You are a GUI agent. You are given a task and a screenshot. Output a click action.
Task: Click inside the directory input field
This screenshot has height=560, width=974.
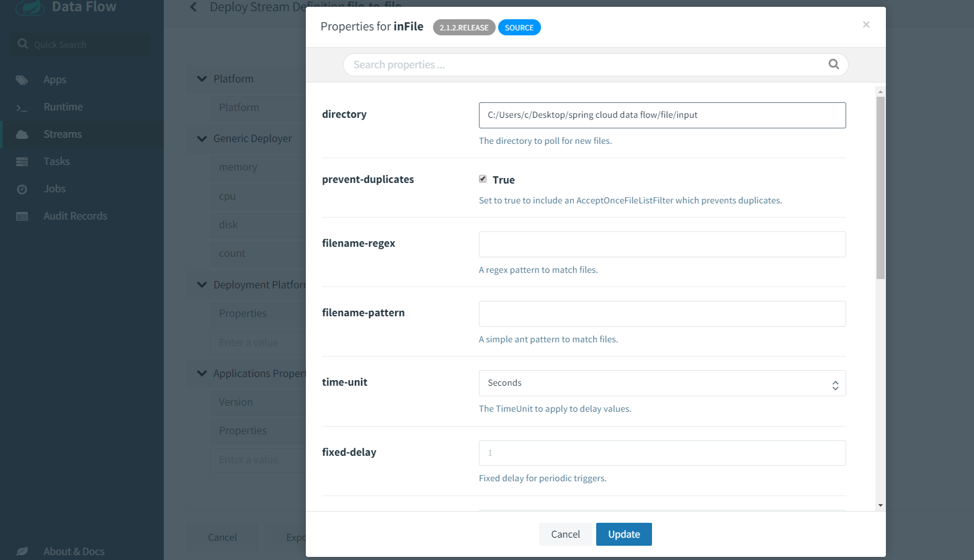click(662, 115)
